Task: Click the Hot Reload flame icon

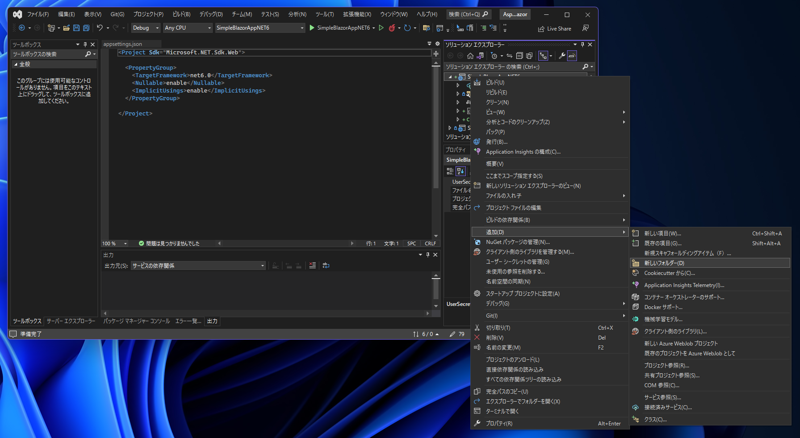Action: tap(392, 28)
